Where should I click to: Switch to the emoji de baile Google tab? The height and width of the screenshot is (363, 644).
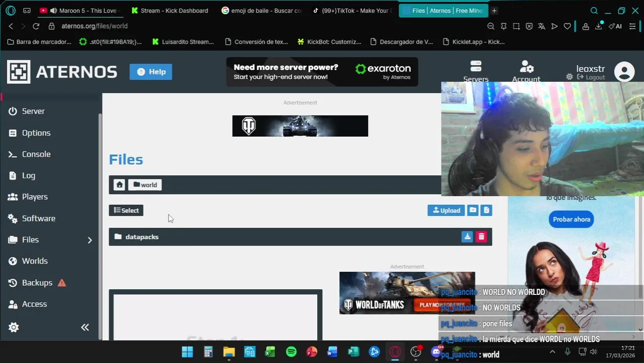click(262, 11)
